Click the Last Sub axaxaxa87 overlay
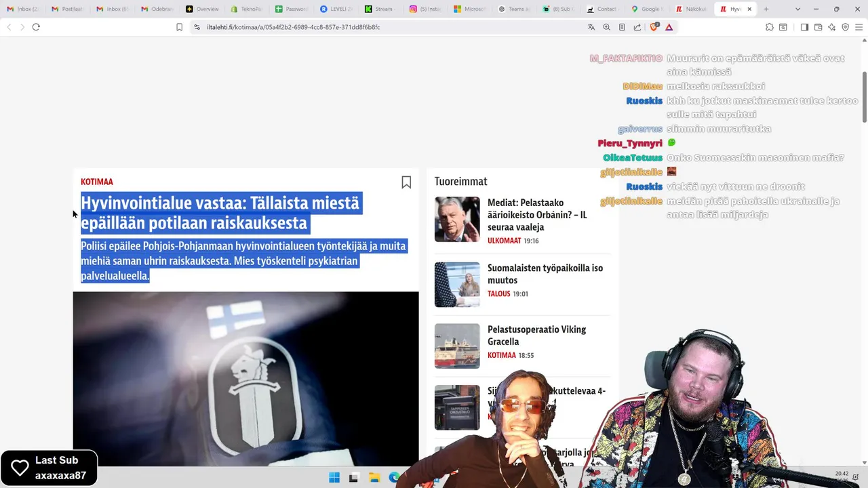The height and width of the screenshot is (488, 868). 49,468
